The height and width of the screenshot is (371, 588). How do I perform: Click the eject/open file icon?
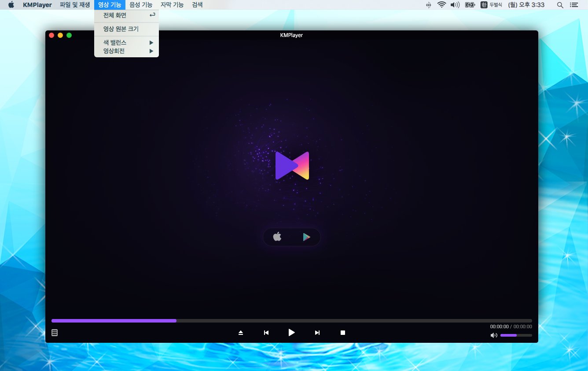241,333
